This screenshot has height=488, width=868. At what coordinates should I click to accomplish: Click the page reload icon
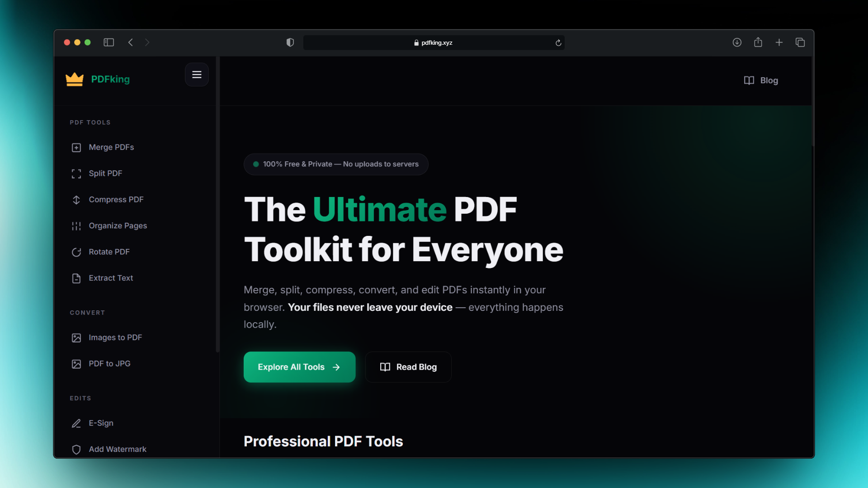tap(558, 42)
